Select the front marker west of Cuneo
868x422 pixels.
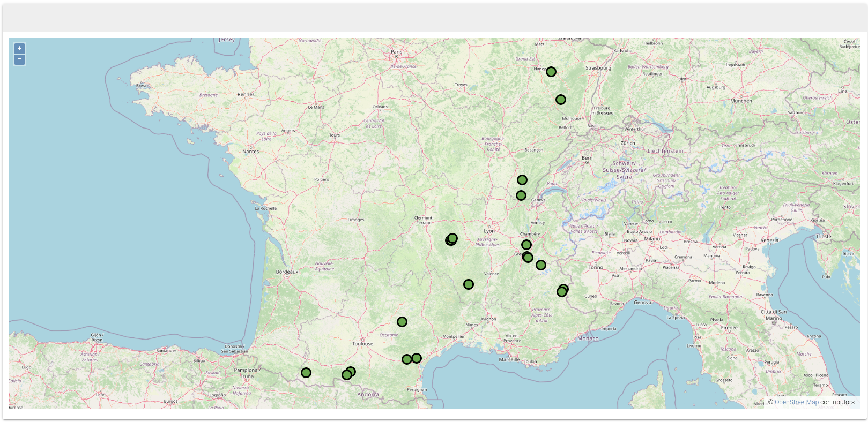pyautogui.click(x=562, y=292)
